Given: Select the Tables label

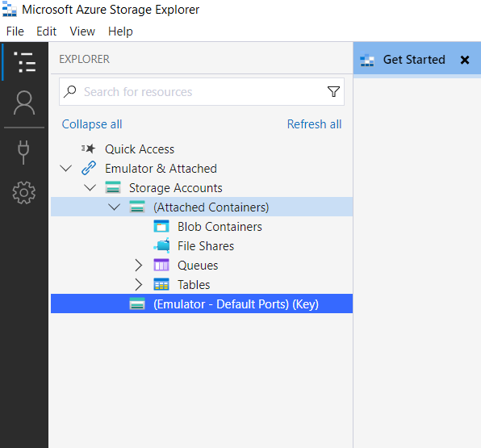Looking at the screenshot, I should point(194,285).
